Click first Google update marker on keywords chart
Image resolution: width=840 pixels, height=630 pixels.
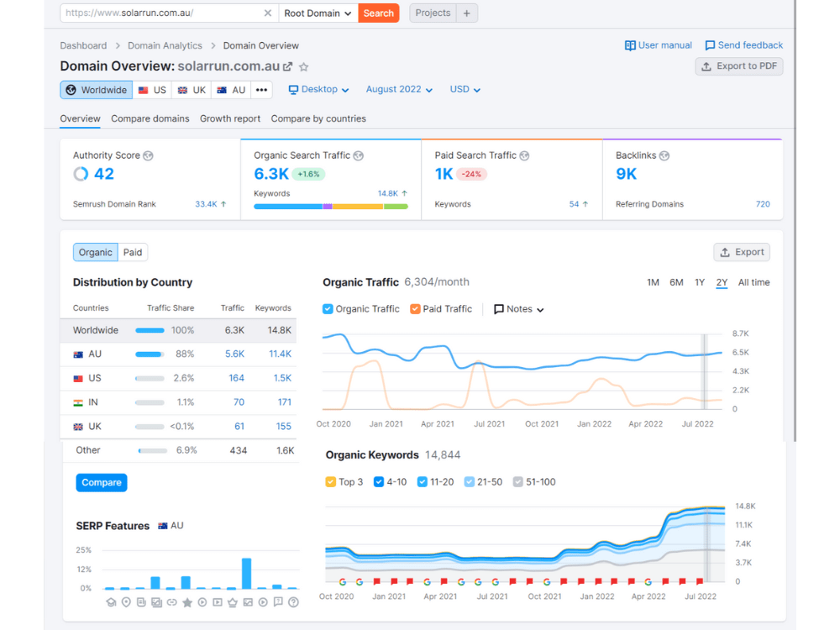[343, 582]
